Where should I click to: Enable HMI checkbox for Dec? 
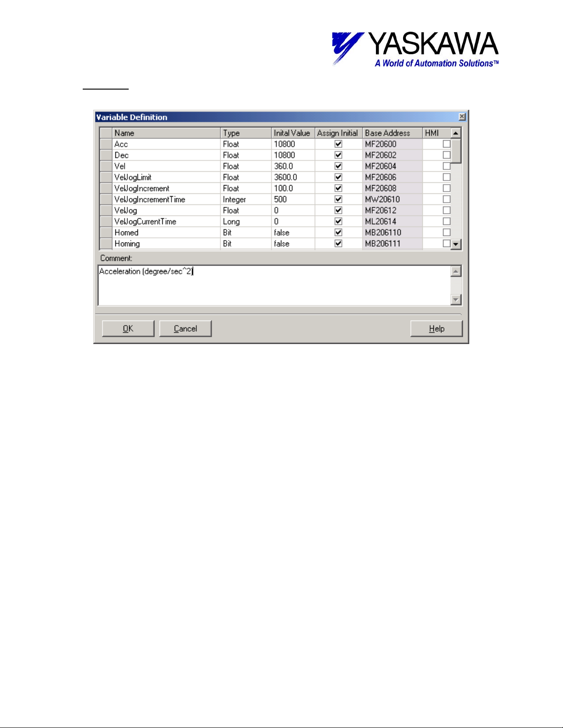(x=446, y=155)
